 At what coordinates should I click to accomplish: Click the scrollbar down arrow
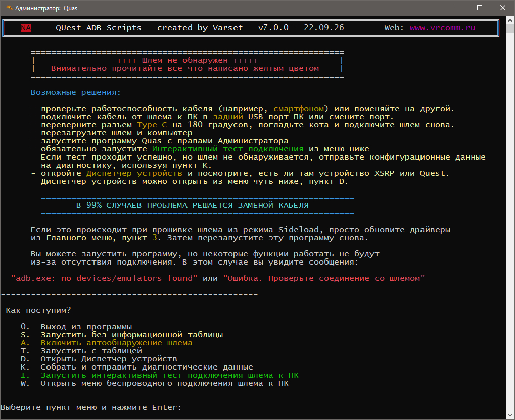[510, 415]
